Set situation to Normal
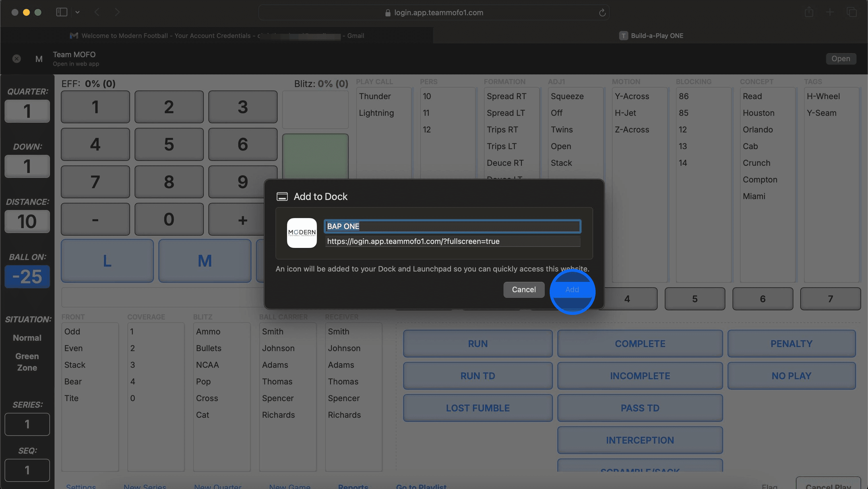The height and width of the screenshot is (489, 868). tap(27, 338)
